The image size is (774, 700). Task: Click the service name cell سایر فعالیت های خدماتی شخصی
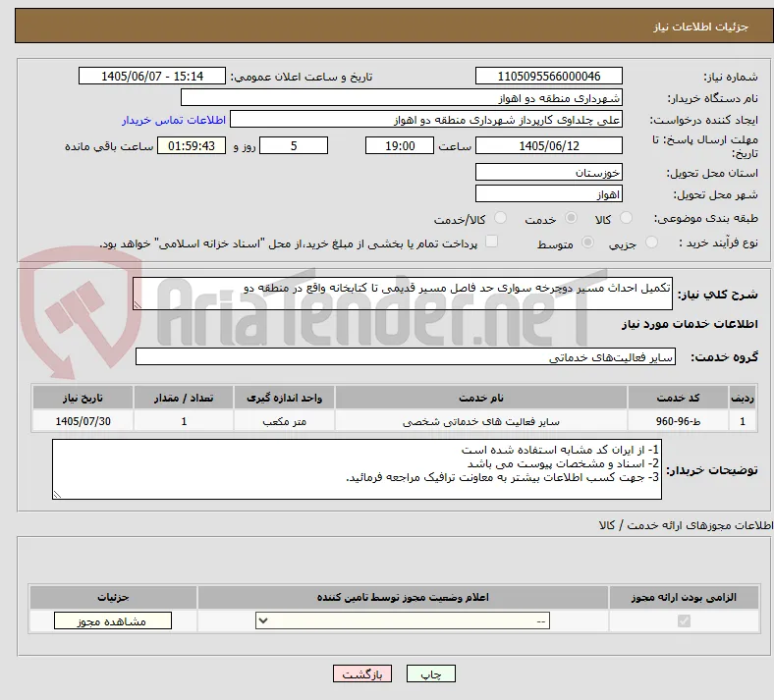(x=481, y=421)
